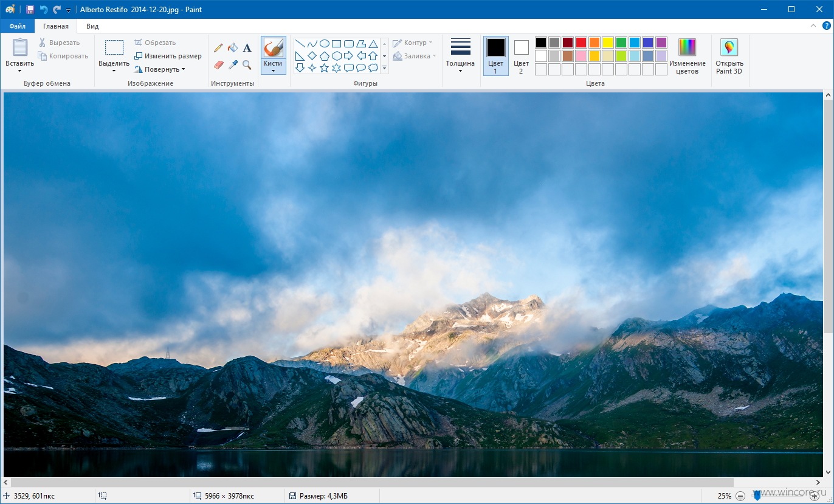Screen dimensions: 834x504
Task: Click the zoom out minus button
Action: [740, 496]
